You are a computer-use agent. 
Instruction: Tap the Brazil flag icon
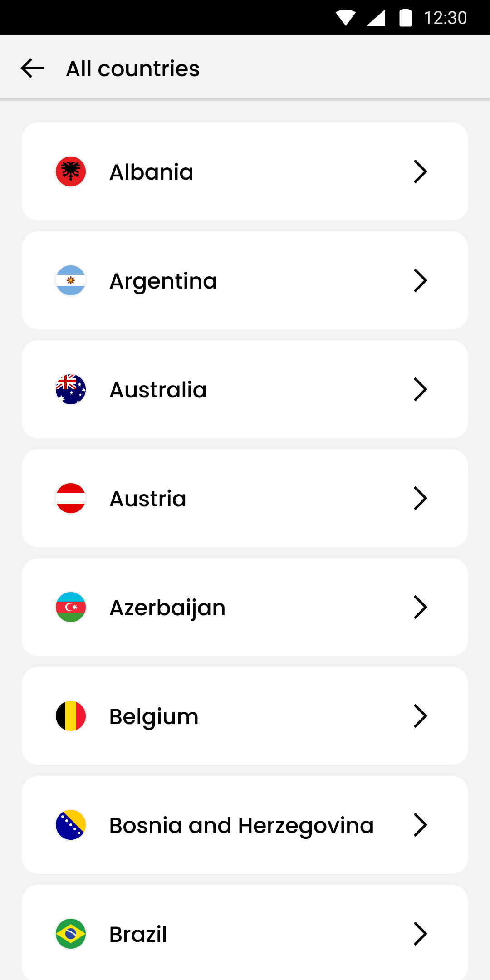(x=71, y=934)
